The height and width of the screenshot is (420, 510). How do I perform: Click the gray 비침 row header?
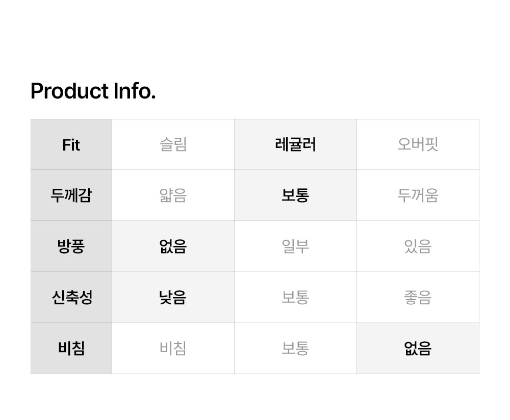coord(71,349)
